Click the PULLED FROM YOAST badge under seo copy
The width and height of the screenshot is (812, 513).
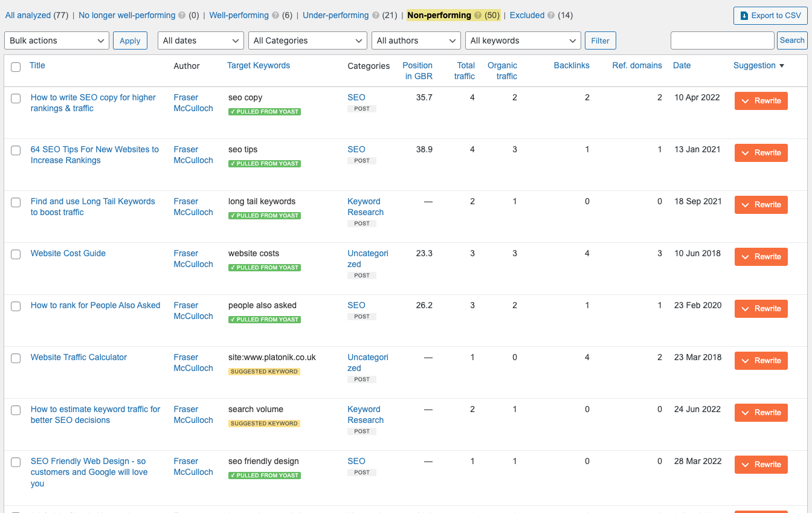[264, 111]
